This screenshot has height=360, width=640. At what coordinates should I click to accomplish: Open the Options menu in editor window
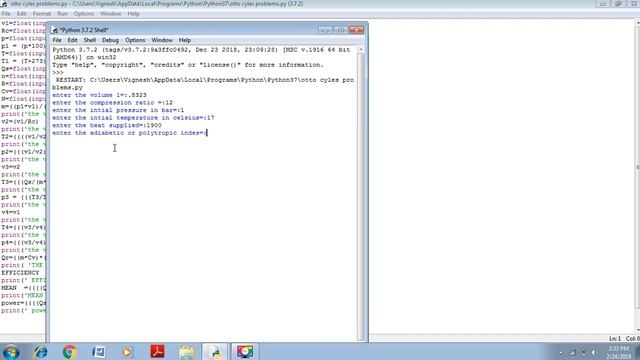[x=84, y=13]
